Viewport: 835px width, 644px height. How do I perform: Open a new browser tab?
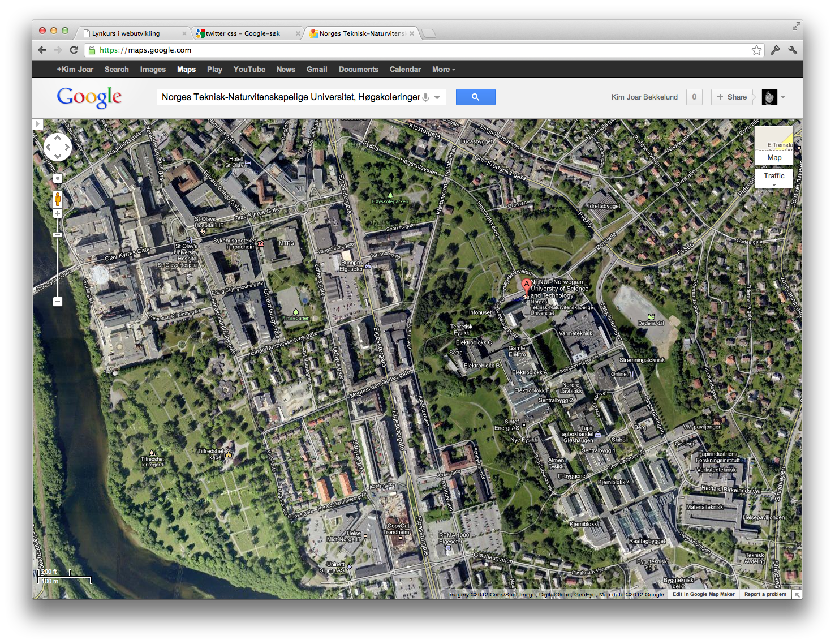[x=429, y=33]
